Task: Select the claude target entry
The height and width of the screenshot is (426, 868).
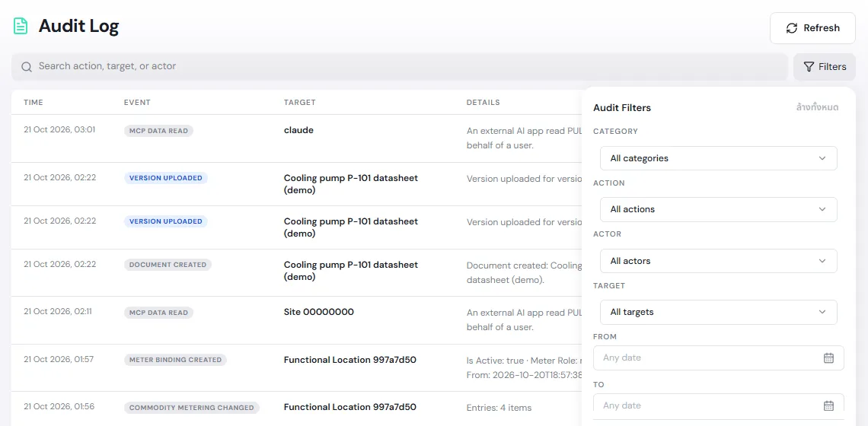Action: click(298, 131)
